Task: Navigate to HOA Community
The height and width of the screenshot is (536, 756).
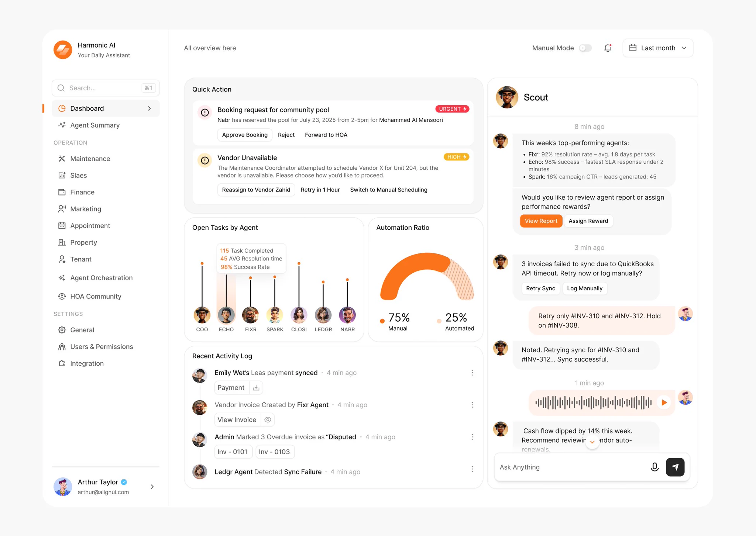Action: click(x=96, y=296)
